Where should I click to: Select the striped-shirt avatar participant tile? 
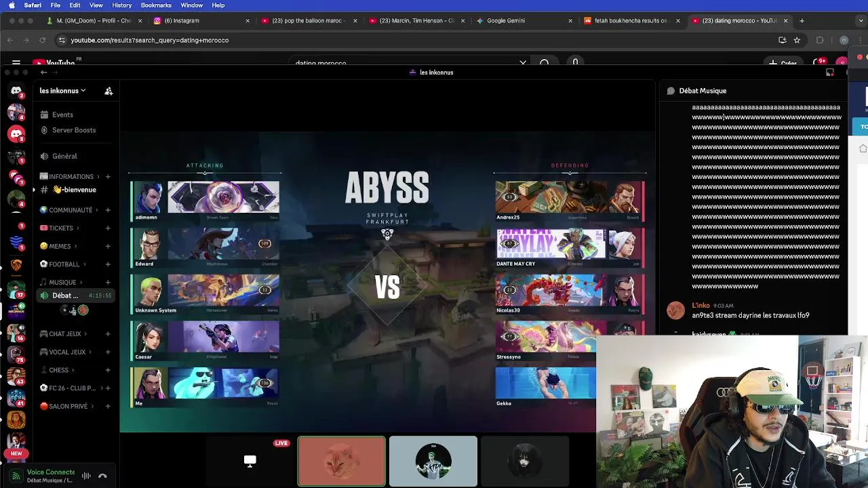tap(433, 461)
